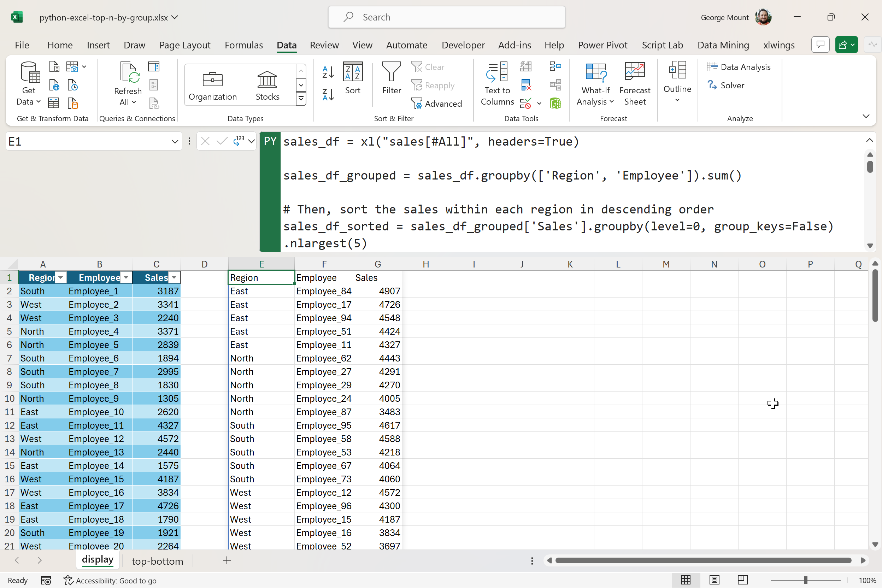
Task: Switch to the top-bottom sheet tab
Action: [157, 561]
